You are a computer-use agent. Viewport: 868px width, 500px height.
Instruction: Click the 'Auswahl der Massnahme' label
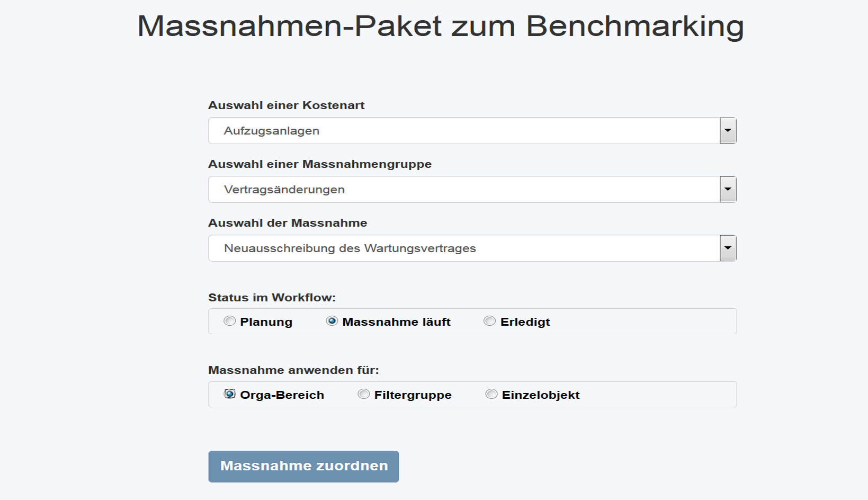click(288, 223)
